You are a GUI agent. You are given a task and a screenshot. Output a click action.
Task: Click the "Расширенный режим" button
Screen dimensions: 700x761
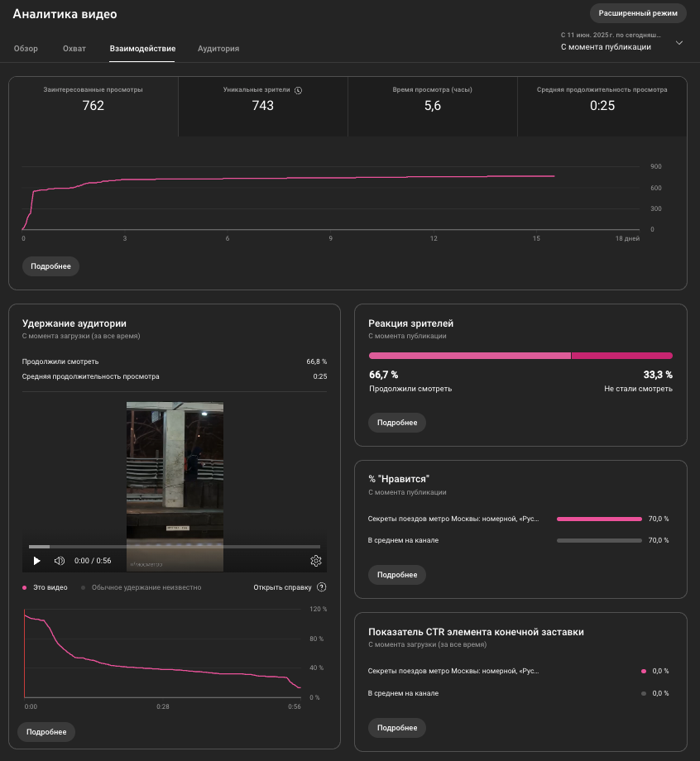point(638,13)
